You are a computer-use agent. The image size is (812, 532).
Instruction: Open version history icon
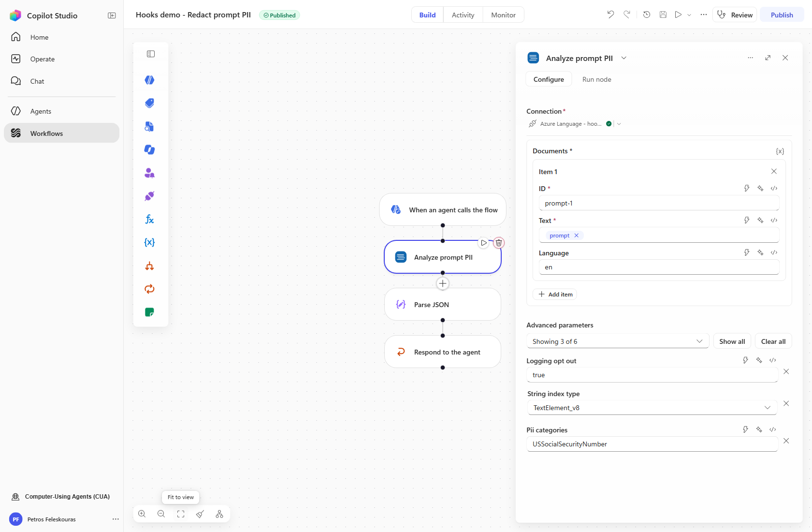647,15
